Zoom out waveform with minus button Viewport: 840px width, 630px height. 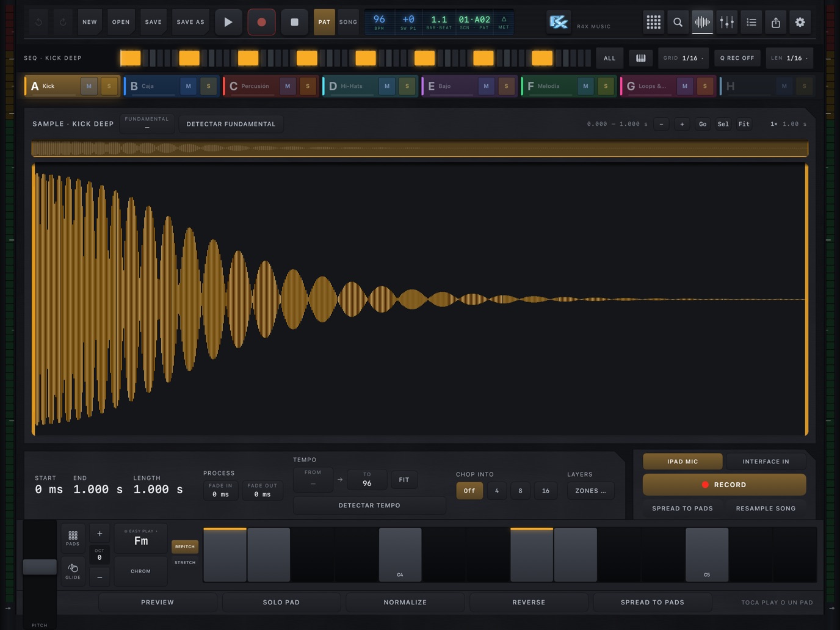click(x=661, y=124)
